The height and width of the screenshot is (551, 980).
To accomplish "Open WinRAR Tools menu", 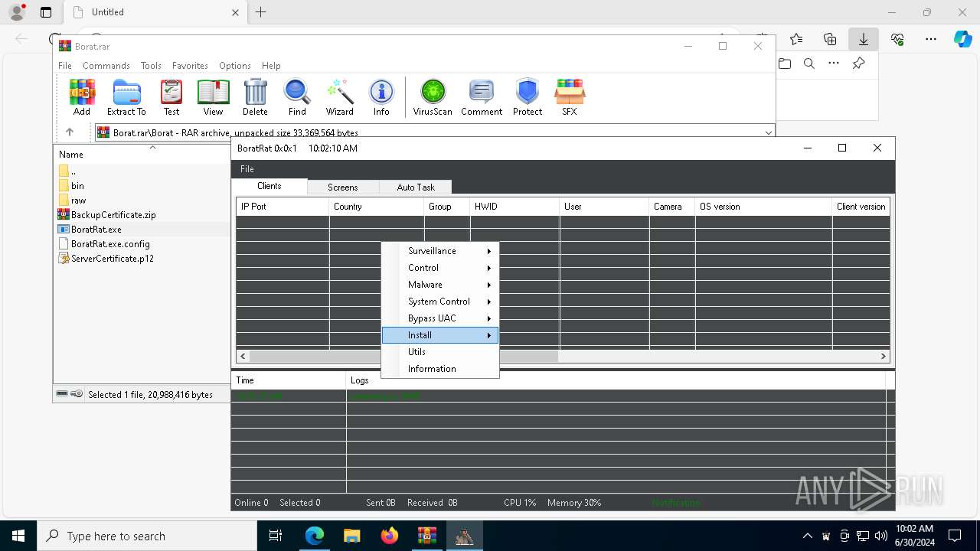I will 151,66.
